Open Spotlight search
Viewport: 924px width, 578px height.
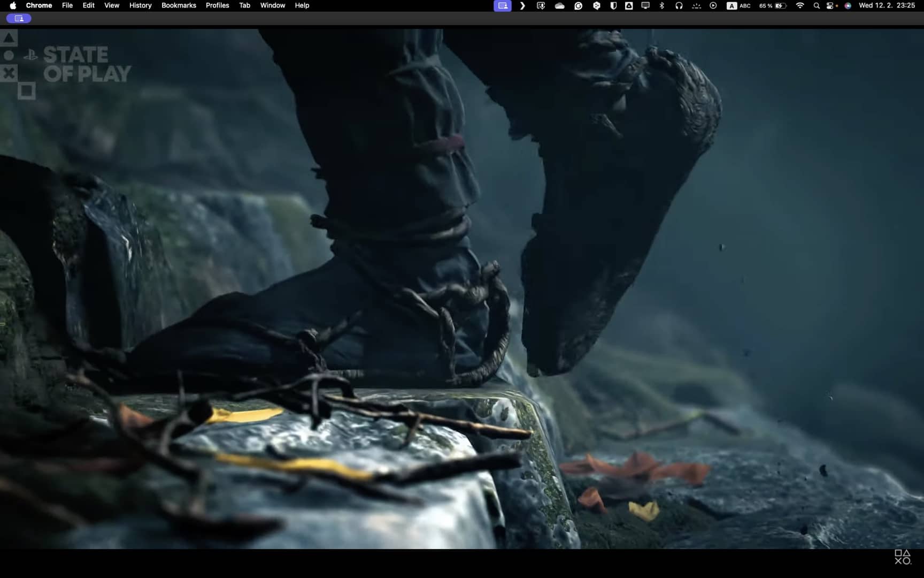coord(817,5)
